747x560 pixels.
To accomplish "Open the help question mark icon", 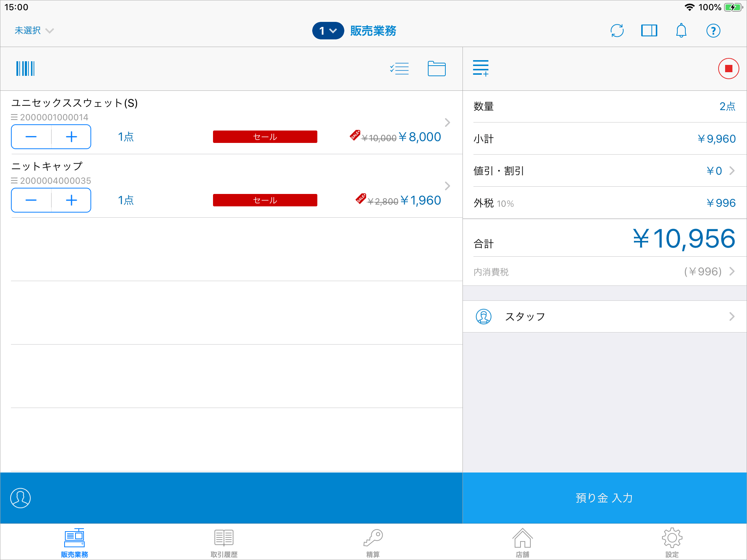I will (x=713, y=31).
